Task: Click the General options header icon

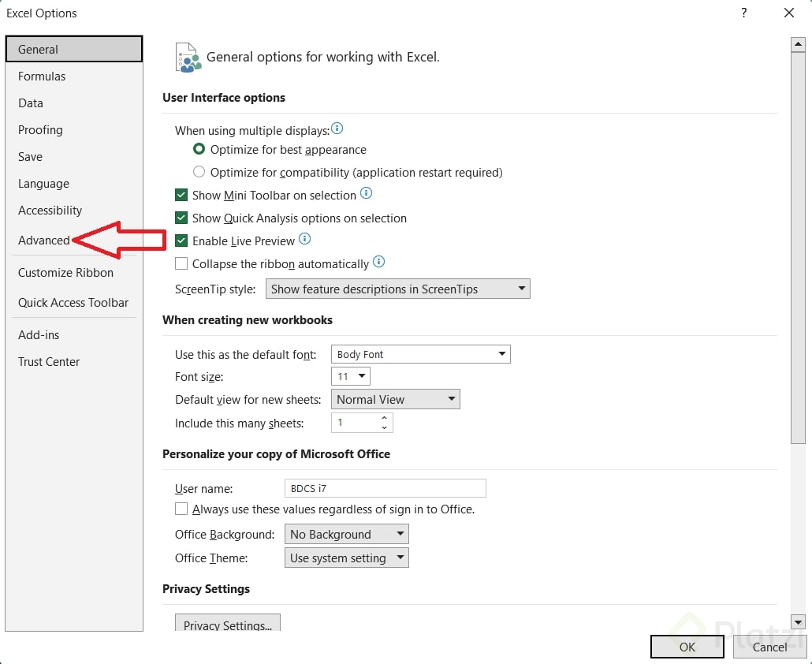Action: pyautogui.click(x=188, y=58)
